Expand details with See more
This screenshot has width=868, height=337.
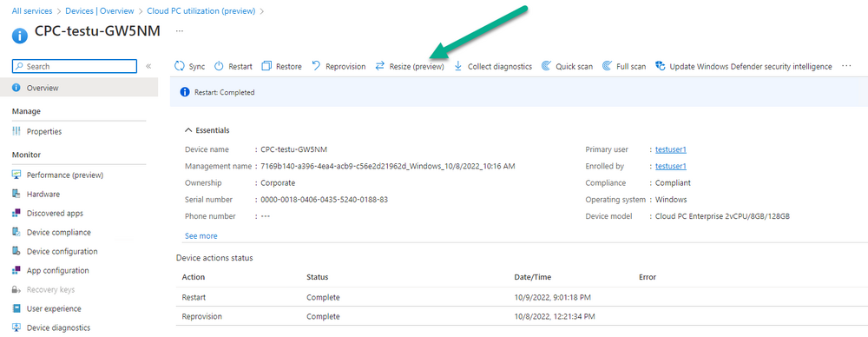(201, 236)
